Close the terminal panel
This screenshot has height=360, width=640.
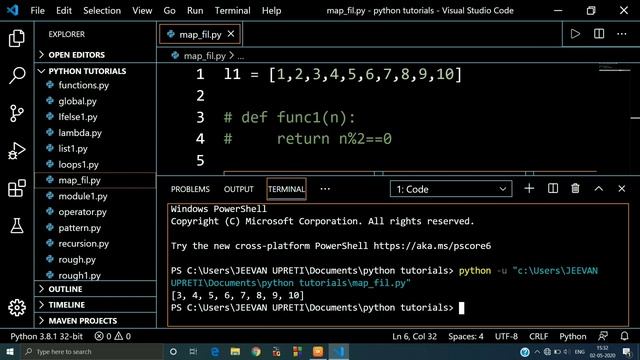pyautogui.click(x=622, y=189)
